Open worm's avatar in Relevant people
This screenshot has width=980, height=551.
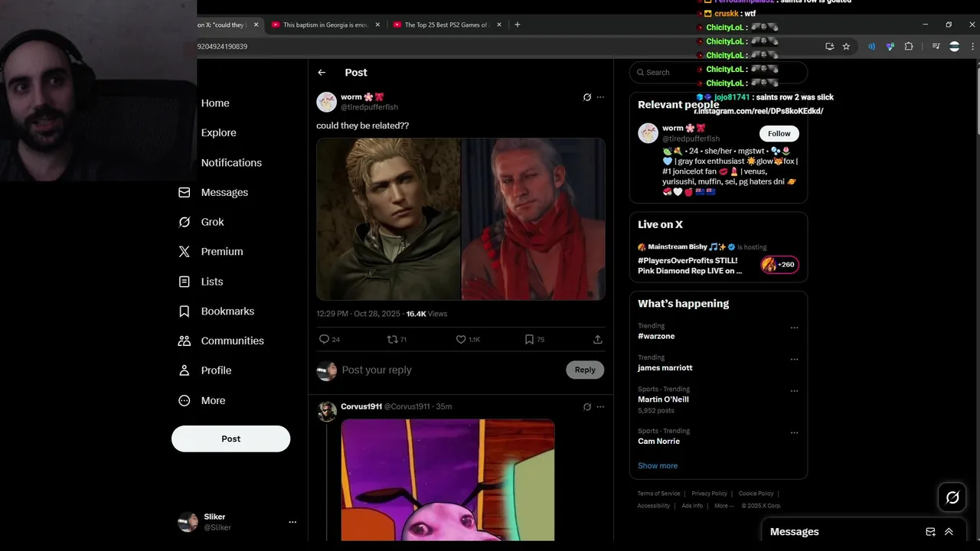648,132
